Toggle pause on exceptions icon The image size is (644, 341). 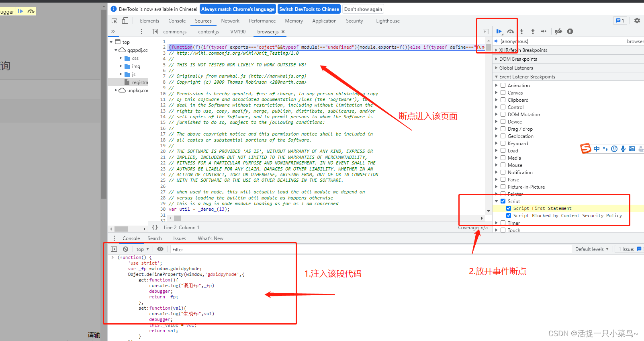click(x=570, y=31)
